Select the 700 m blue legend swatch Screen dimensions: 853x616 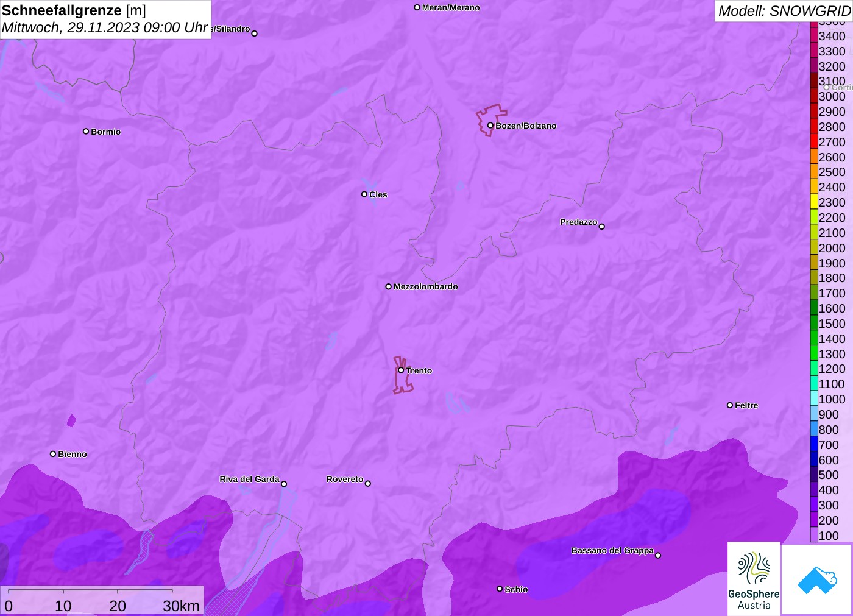pyautogui.click(x=814, y=445)
